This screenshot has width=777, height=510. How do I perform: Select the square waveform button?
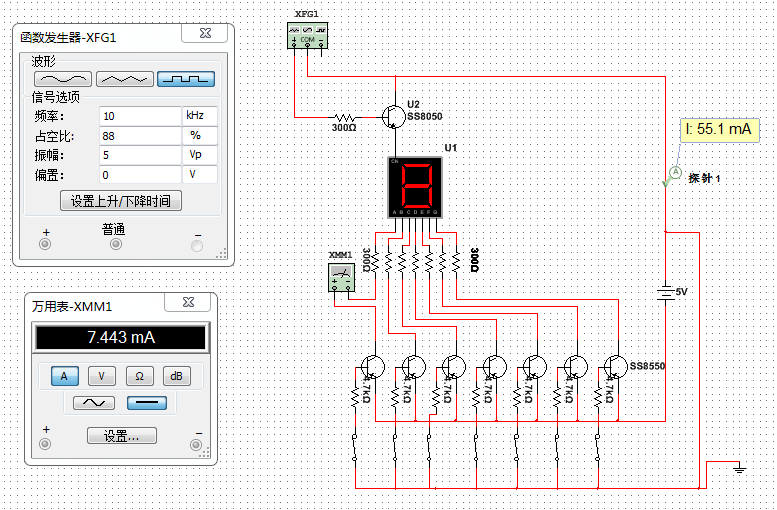(x=186, y=78)
